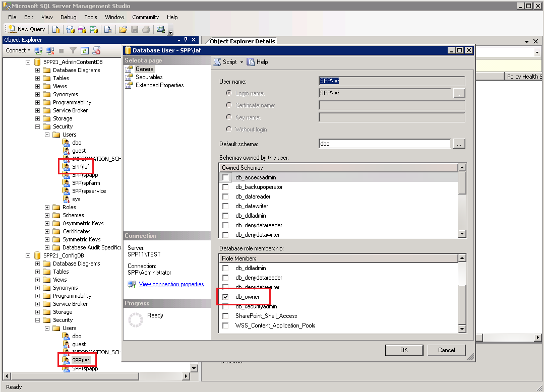
Task: Click the Connect to Database Engine icon
Action: 38,50
